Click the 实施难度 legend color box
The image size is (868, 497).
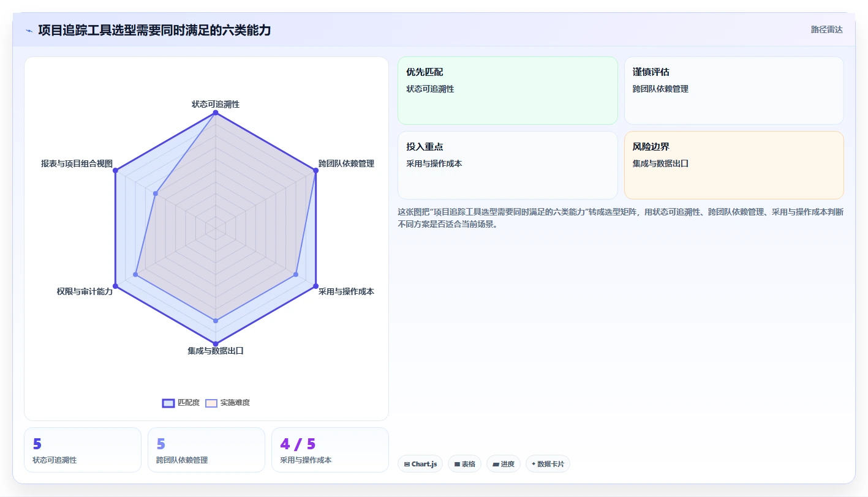[x=211, y=403]
